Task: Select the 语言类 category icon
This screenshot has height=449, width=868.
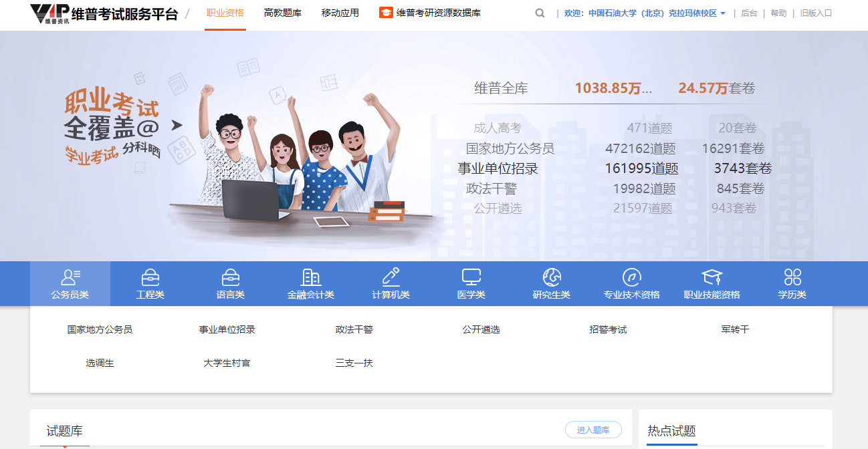Action: (231, 277)
